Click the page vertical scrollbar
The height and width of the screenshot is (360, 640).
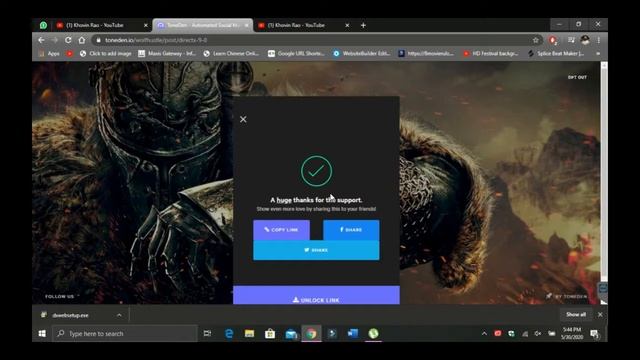pyautogui.click(x=604, y=176)
